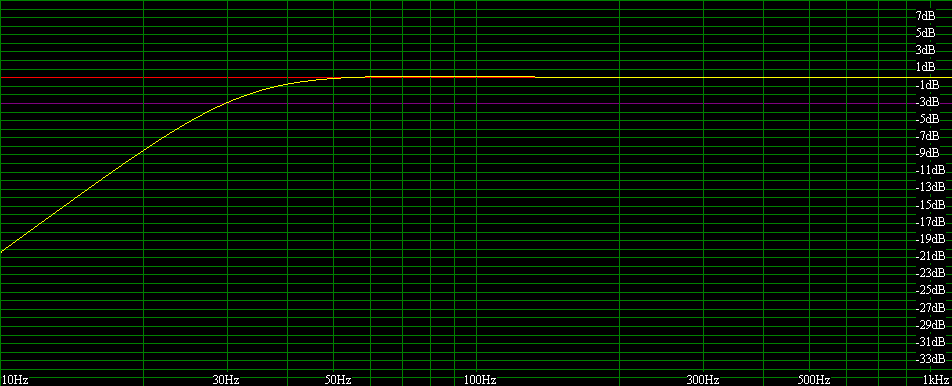The width and height of the screenshot is (952, 386).
Task: Click the -25dB axis label
Action: [930, 290]
